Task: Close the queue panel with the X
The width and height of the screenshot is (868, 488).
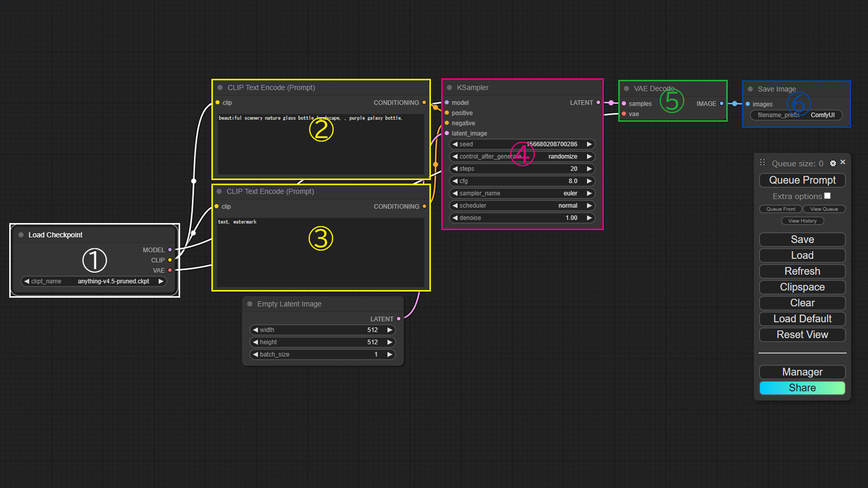Action: point(843,162)
